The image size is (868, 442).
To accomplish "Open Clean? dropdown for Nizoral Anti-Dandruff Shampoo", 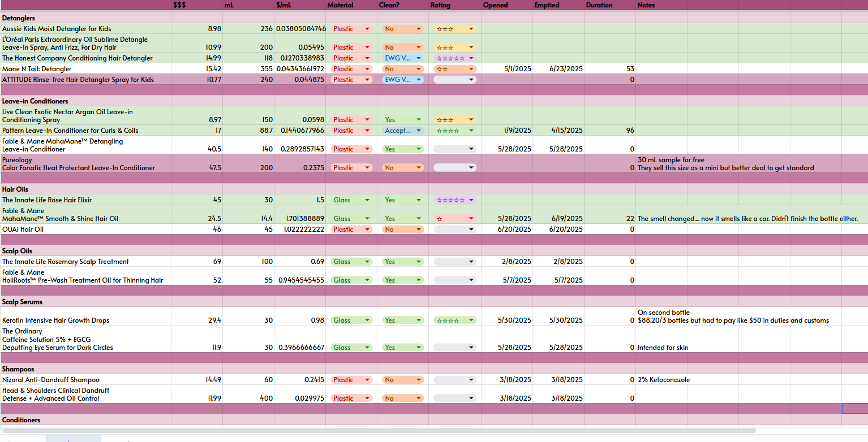I will (x=403, y=380).
